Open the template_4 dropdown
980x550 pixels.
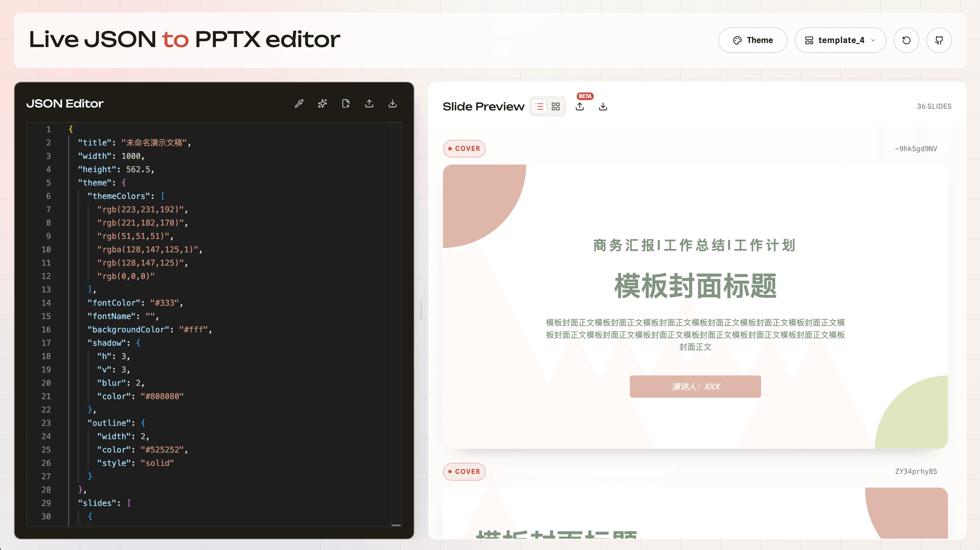(x=840, y=40)
